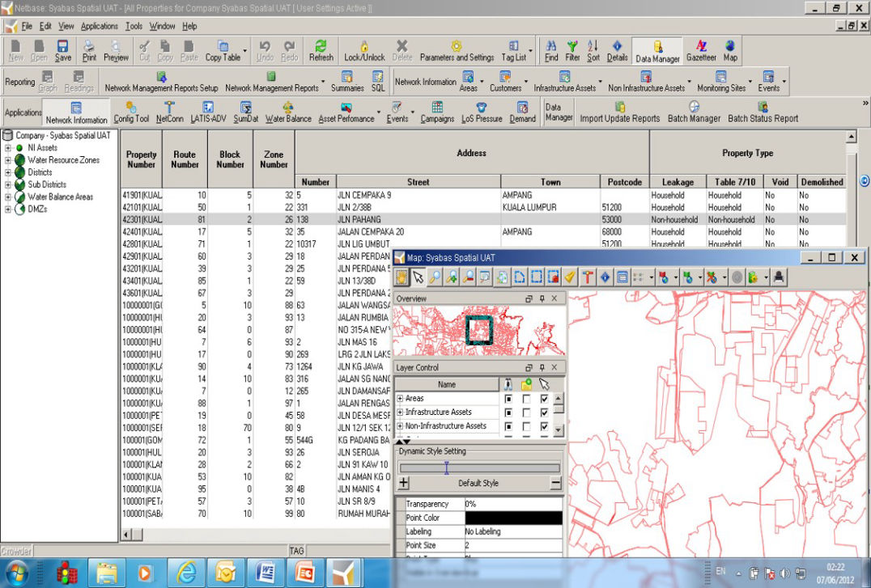Open the Applications menu
871x588 pixels.
click(x=100, y=26)
